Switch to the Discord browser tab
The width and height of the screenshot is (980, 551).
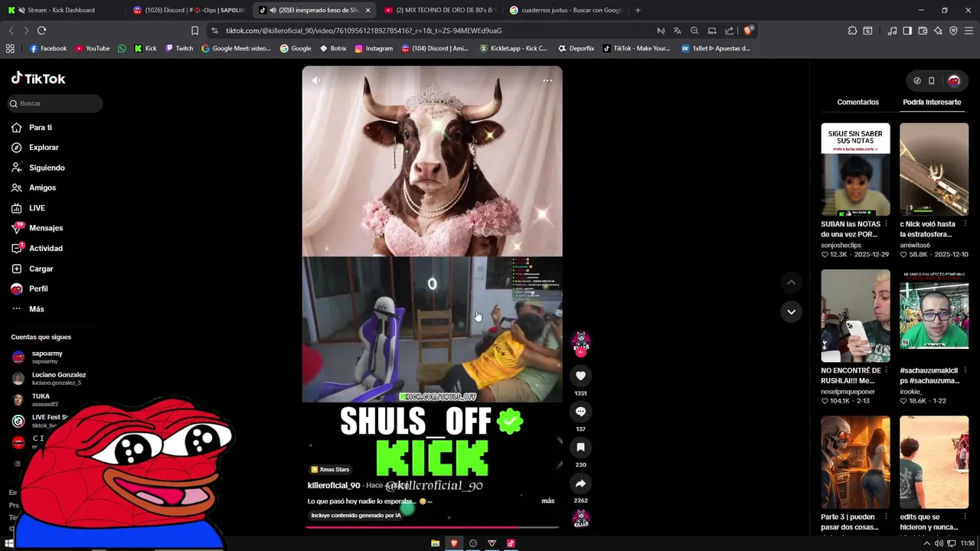point(188,10)
